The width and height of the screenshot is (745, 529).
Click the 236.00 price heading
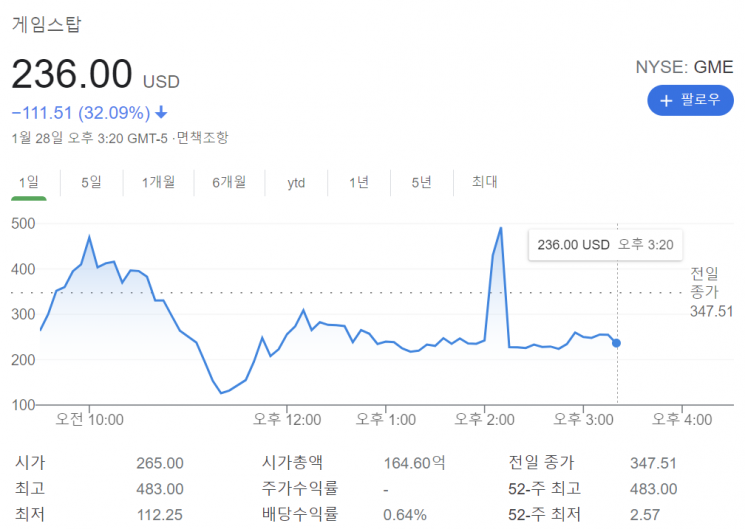pyautogui.click(x=72, y=74)
